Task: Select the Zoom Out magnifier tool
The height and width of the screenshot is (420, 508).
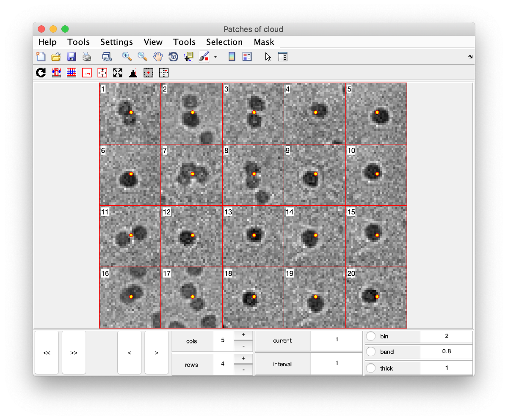Action: [x=142, y=56]
